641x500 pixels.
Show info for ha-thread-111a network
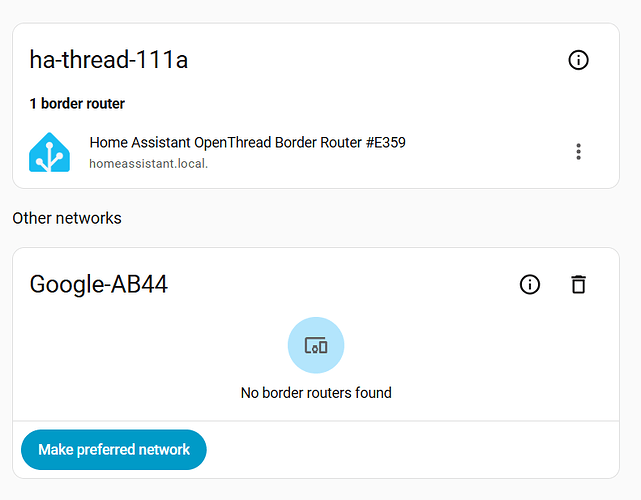[578, 61]
